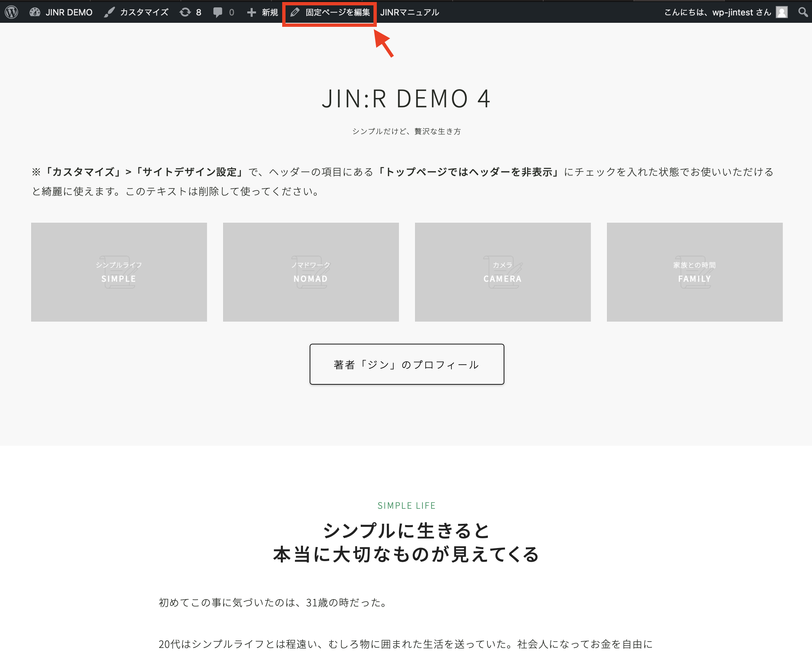The height and width of the screenshot is (658, 812).
Task: Click the pencil edit page icon
Action: click(295, 12)
